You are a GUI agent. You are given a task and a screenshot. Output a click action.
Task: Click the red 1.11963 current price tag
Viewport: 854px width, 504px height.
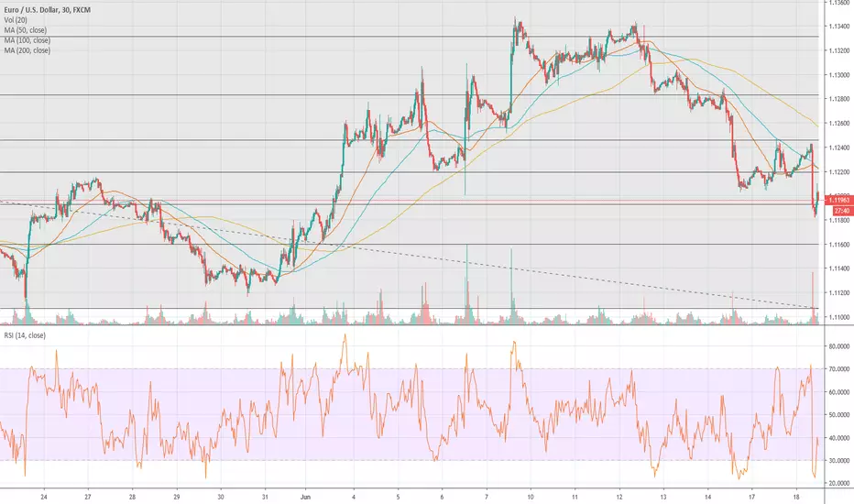839,200
